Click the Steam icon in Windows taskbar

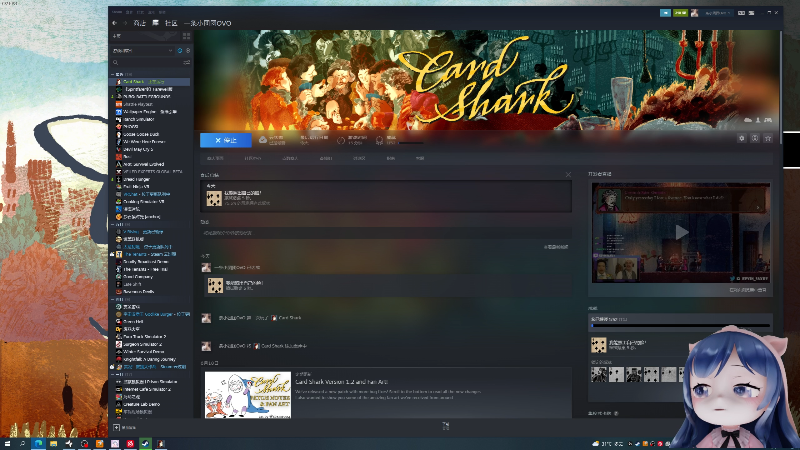point(145,444)
